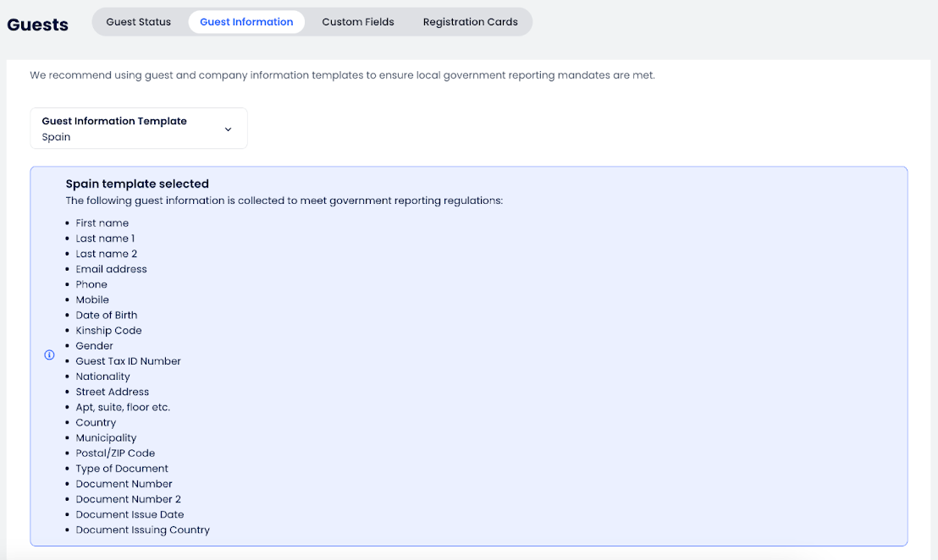This screenshot has width=938, height=560.
Task: Click the 'Nationality' list item
Action: coord(102,376)
